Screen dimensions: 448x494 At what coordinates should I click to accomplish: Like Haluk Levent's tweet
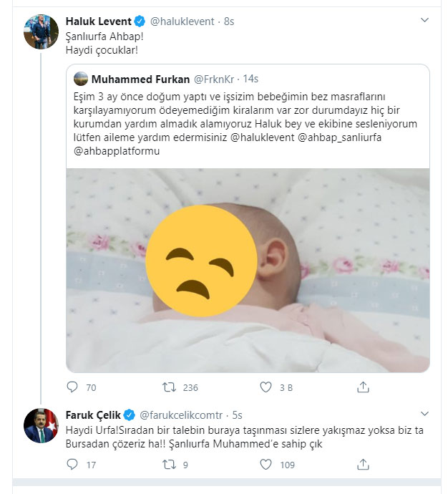tap(266, 387)
